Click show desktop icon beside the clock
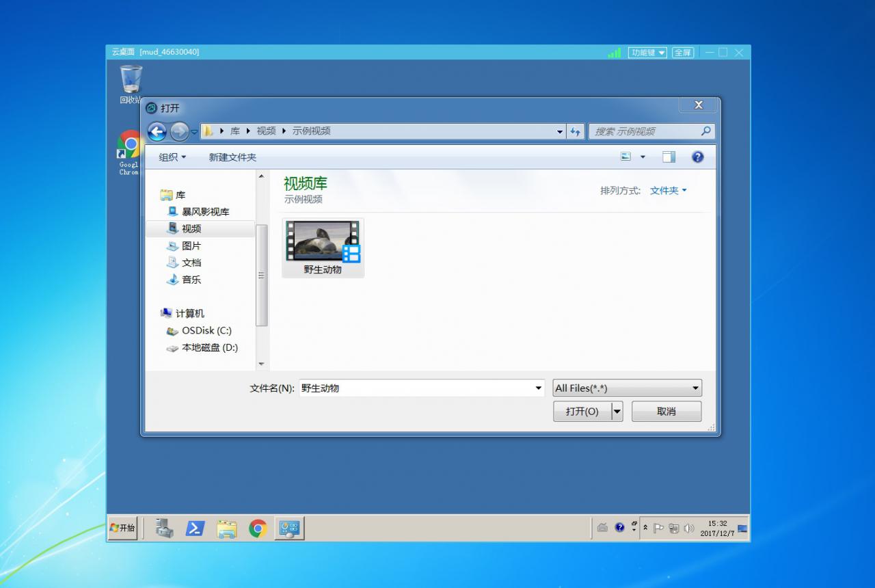The width and height of the screenshot is (875, 588). [x=742, y=529]
